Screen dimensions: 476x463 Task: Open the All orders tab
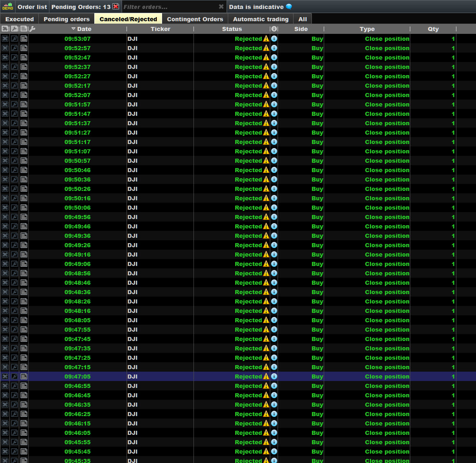303,19
